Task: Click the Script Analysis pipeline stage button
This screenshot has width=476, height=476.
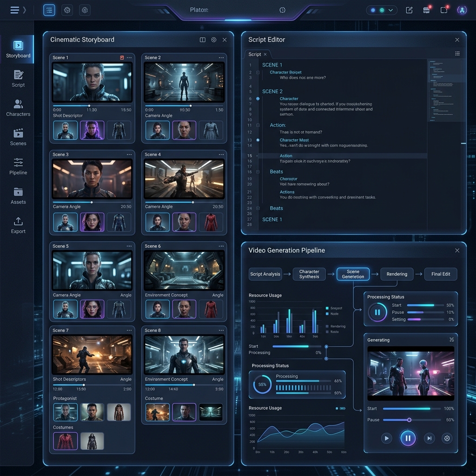Action: coord(265,274)
